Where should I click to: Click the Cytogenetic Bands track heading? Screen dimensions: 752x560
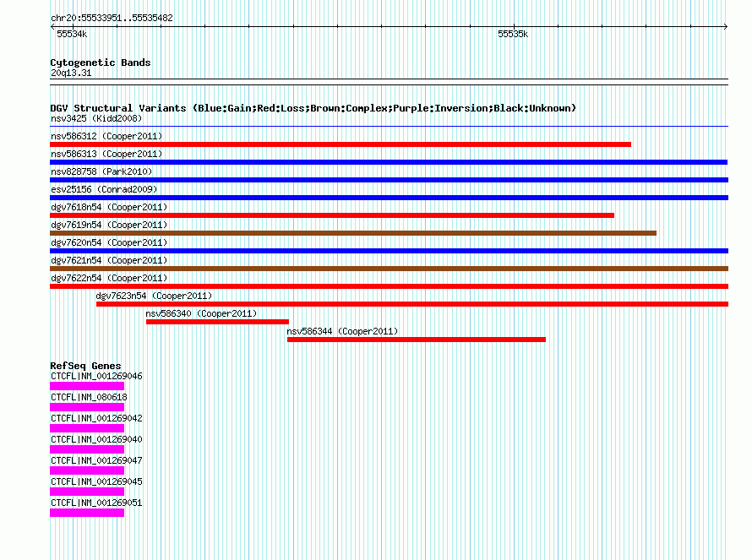tap(101, 63)
